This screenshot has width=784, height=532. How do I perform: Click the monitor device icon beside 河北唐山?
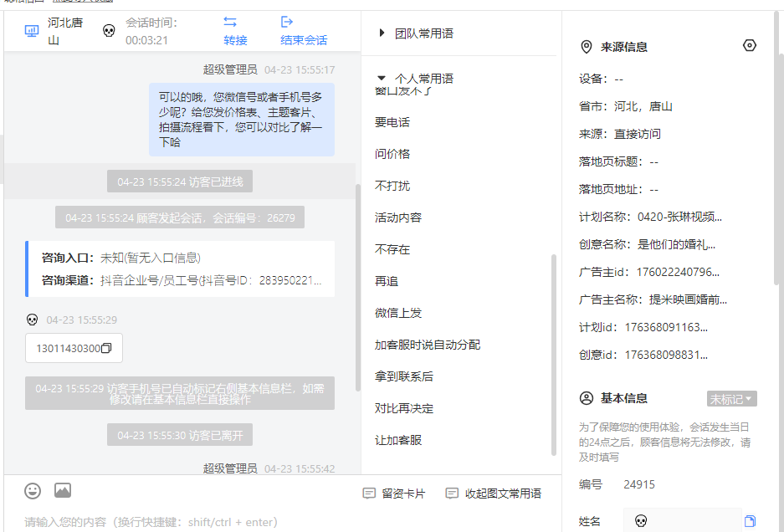32,31
